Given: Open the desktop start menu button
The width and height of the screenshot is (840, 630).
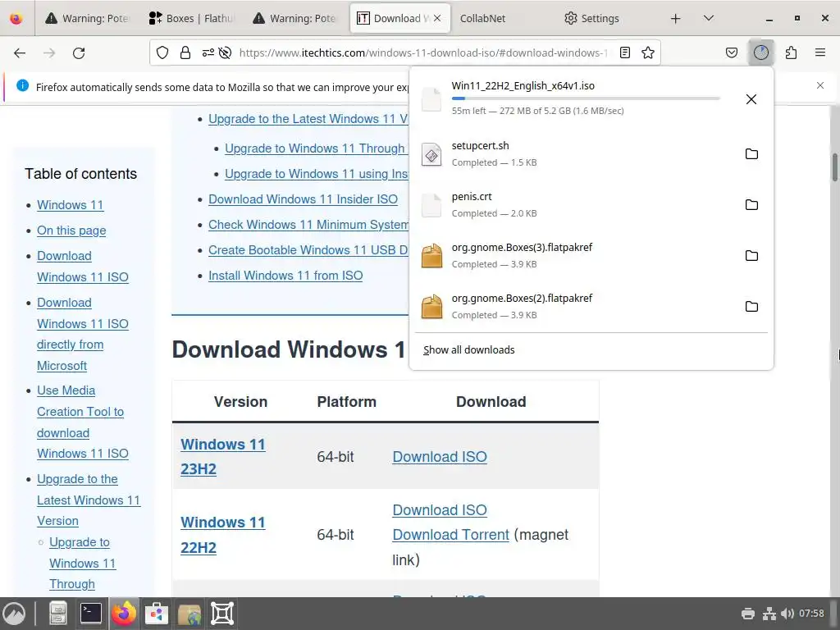Looking at the screenshot, I should [14, 614].
